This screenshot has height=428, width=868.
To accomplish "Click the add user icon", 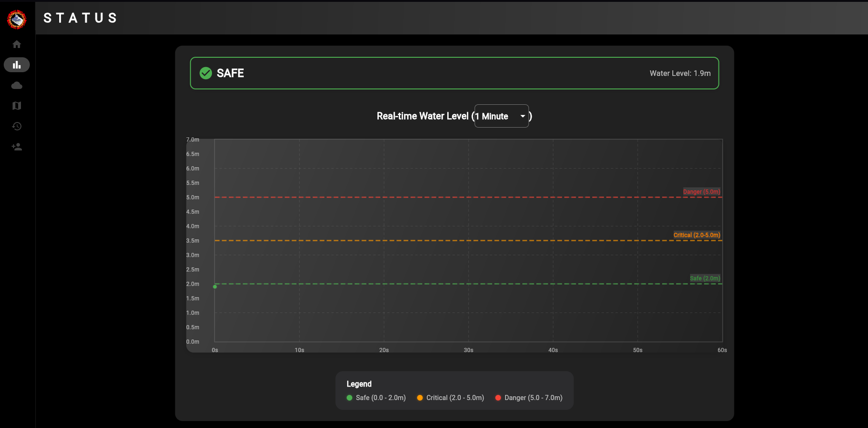I will (17, 147).
